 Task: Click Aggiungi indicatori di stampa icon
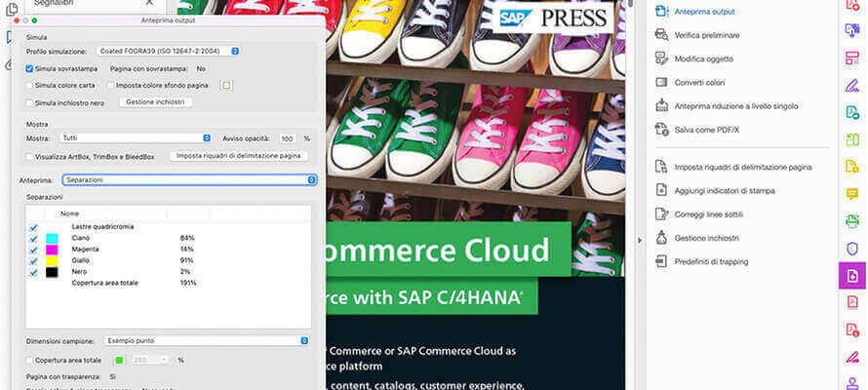[x=662, y=190]
